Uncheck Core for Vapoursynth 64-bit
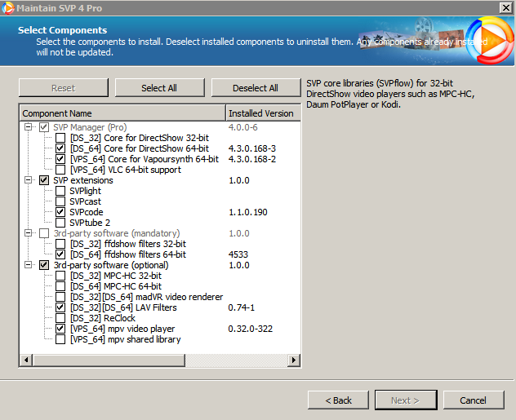Viewport: 516px width, 420px height. tap(60, 159)
